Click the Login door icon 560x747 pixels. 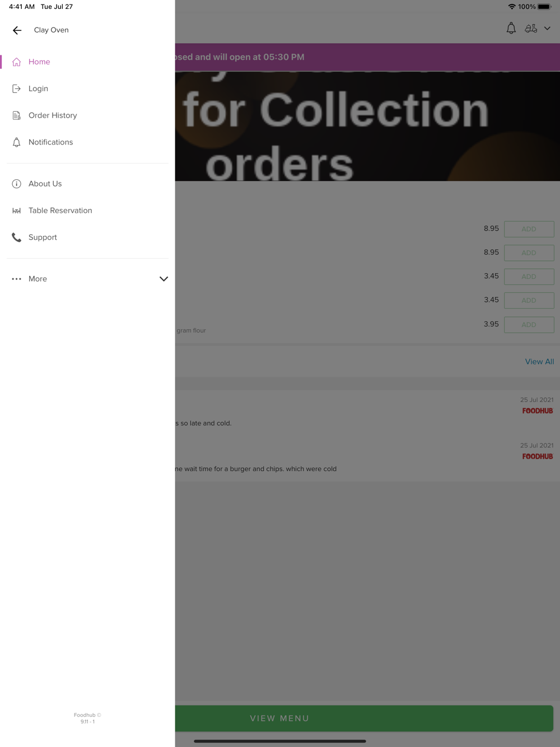(17, 88)
